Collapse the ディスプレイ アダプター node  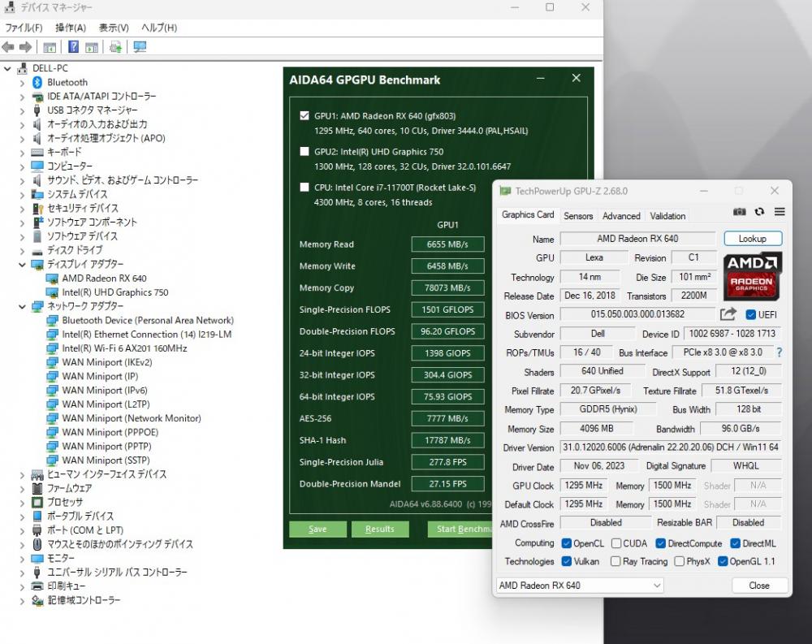coord(22,264)
